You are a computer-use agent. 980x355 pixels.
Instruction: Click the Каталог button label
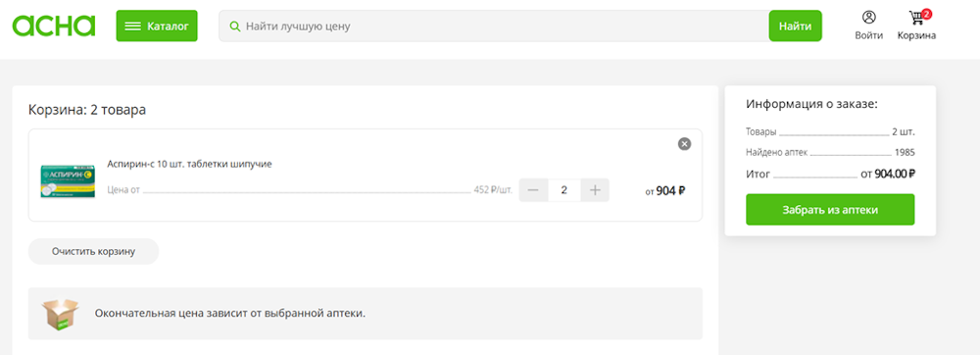point(168,26)
